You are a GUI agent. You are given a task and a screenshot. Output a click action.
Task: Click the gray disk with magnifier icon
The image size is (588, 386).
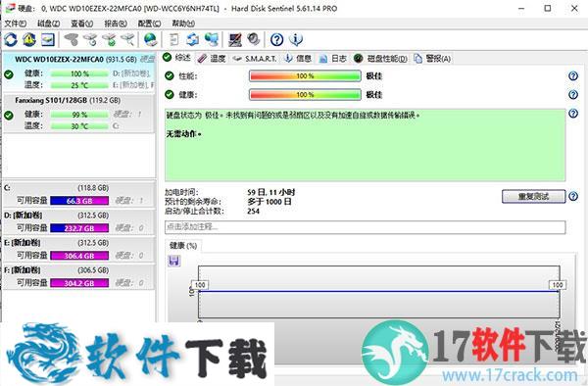tap(127, 39)
